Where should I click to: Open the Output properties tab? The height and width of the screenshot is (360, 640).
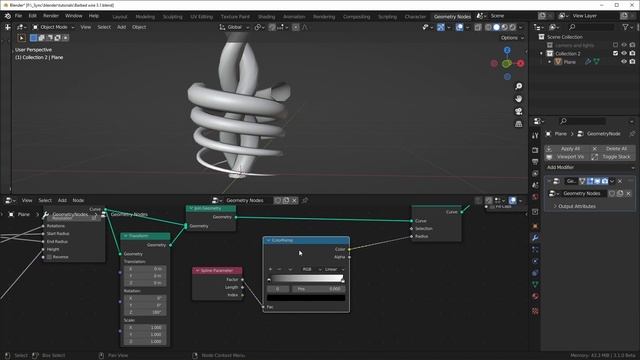click(x=535, y=162)
